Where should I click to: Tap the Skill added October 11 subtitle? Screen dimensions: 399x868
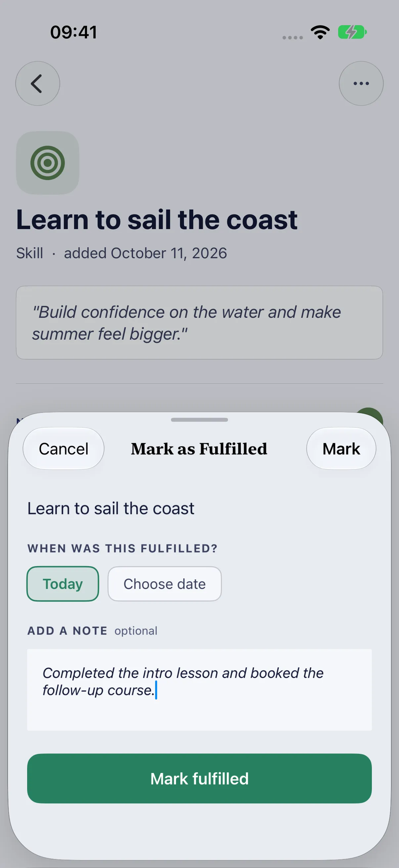point(121,253)
